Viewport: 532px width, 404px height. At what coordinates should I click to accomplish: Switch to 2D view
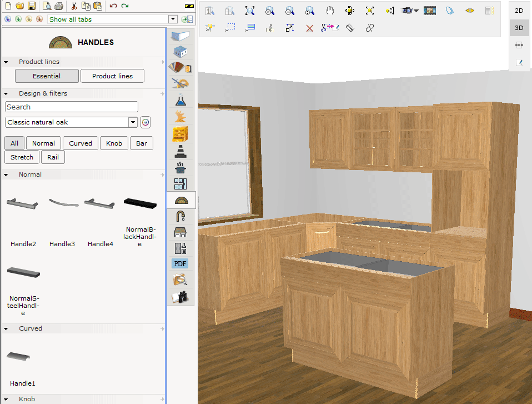(x=519, y=11)
